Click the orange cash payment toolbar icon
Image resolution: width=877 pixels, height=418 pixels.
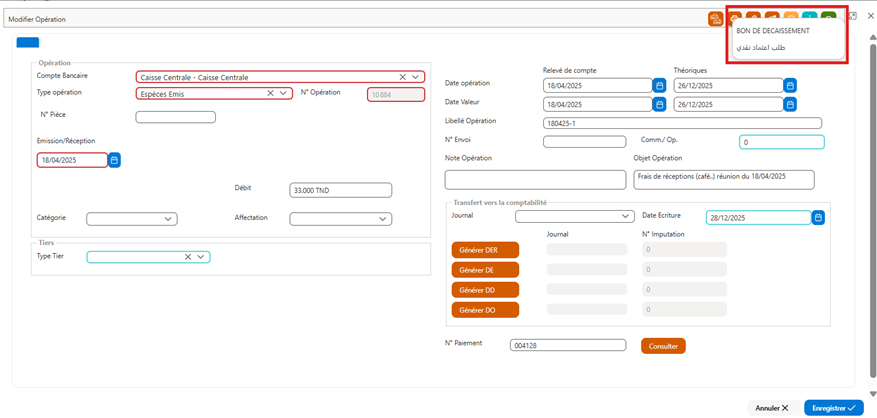coord(715,18)
